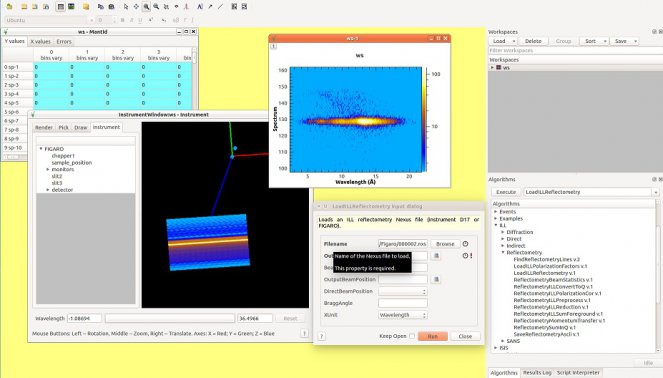Expand the detector node in FIGARO tree
Viewport: 663px width, 378px height.
(48, 190)
